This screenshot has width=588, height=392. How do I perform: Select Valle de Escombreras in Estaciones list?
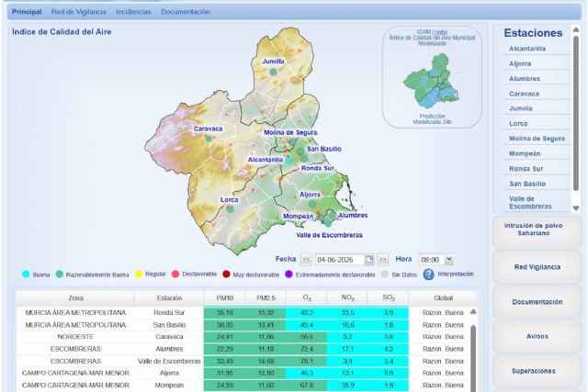[530, 203]
